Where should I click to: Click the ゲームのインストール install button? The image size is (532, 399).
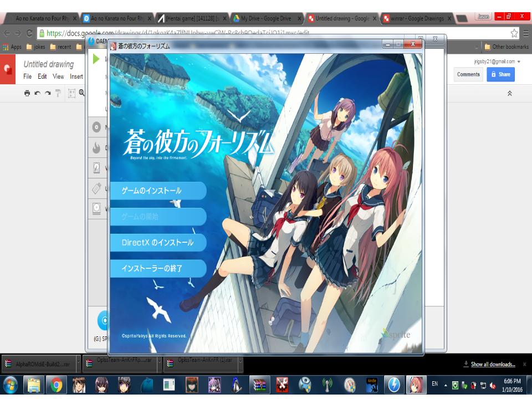158,191
